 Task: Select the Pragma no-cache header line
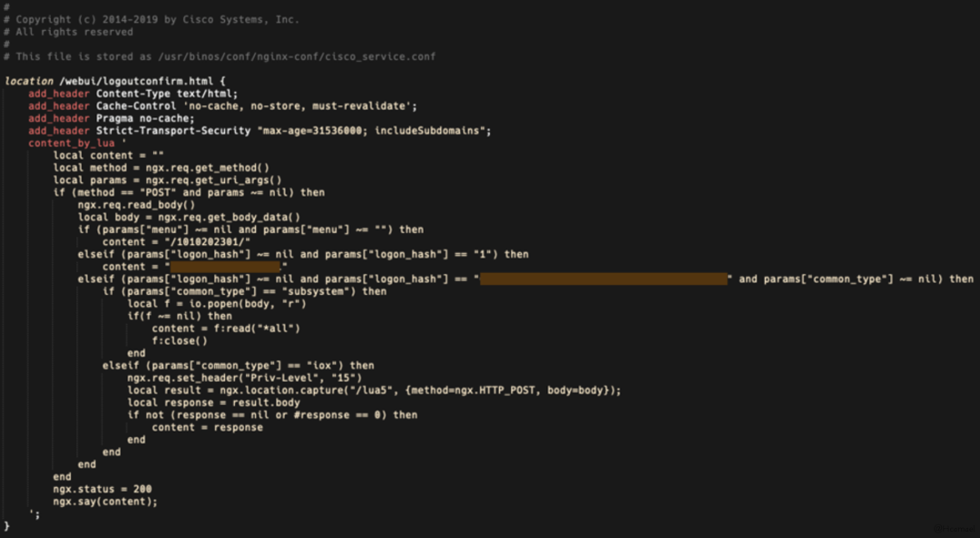click(x=111, y=118)
